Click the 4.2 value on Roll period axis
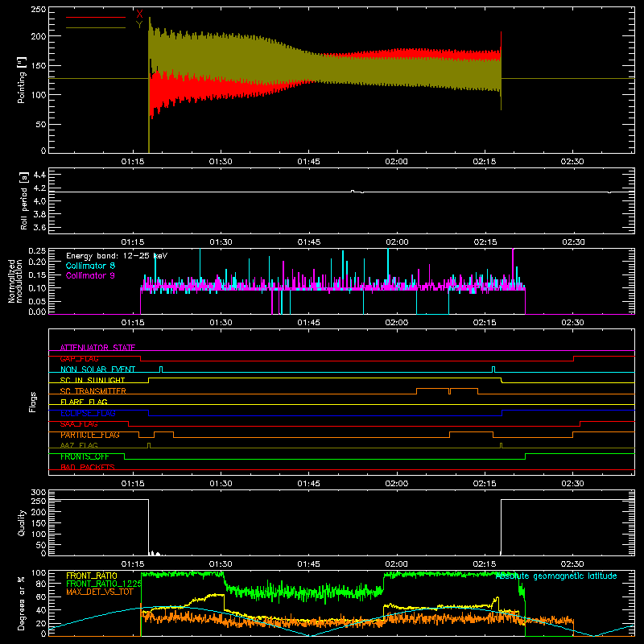Viewport: 644px width, 644px height. click(39, 188)
